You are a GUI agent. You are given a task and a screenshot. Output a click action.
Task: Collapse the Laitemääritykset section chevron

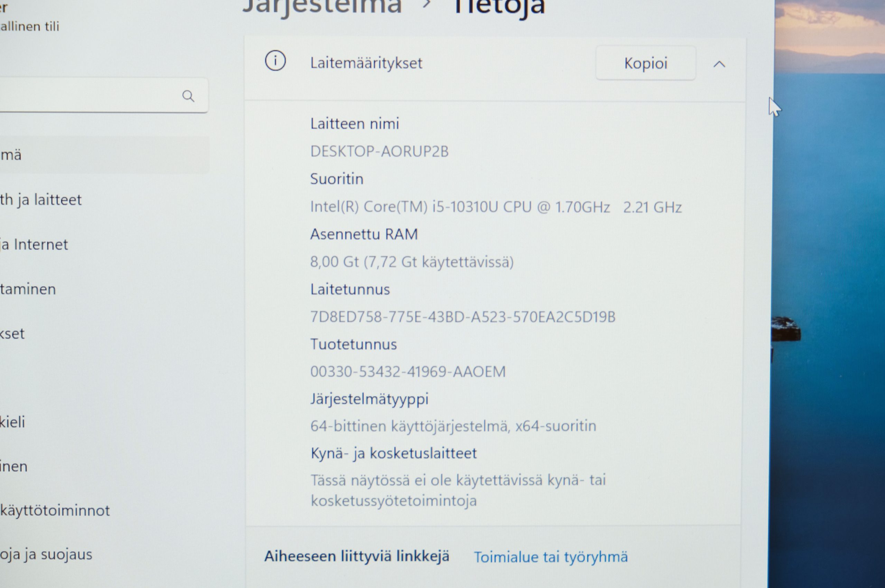click(719, 64)
